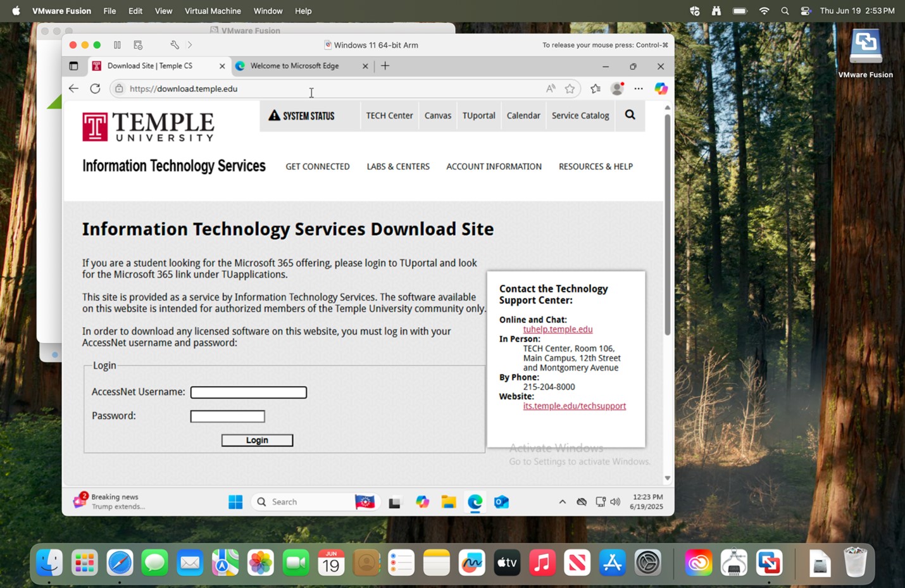Click the Windows volume speaker icon
This screenshot has width=905, height=588.
615,502
